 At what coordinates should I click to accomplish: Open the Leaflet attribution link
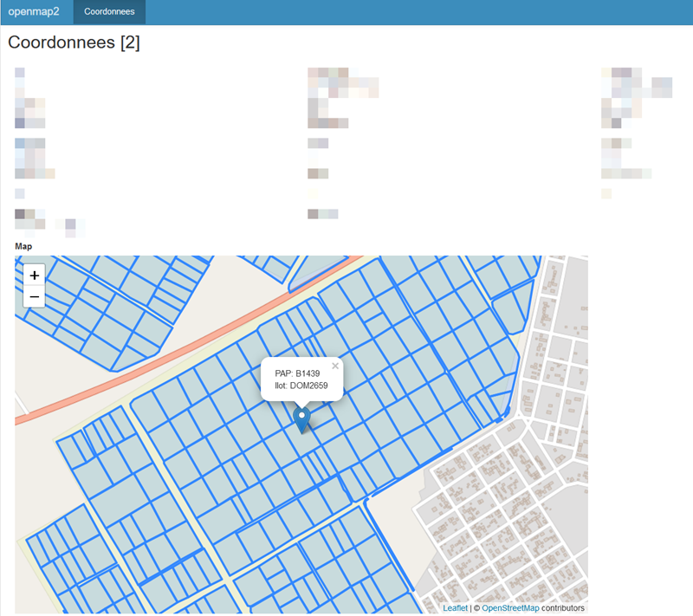pos(455,607)
